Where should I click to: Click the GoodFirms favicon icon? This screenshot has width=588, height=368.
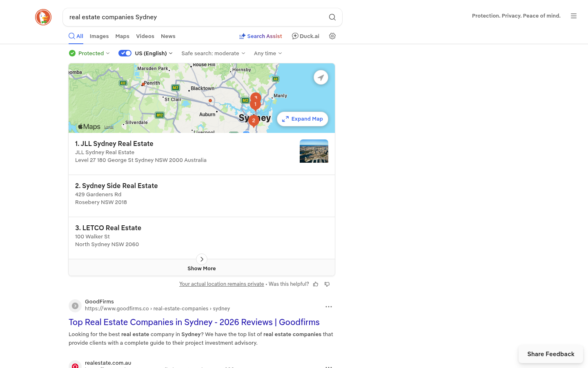click(x=75, y=305)
